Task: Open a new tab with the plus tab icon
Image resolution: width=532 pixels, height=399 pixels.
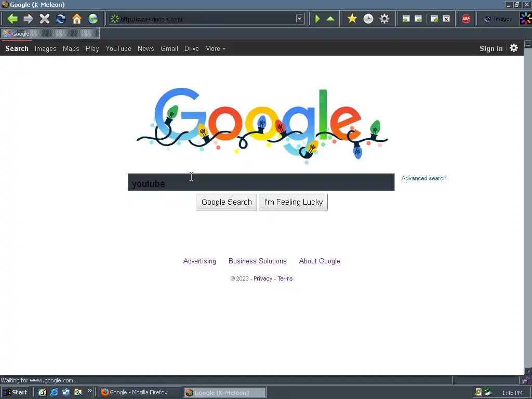Action: [x=434, y=19]
